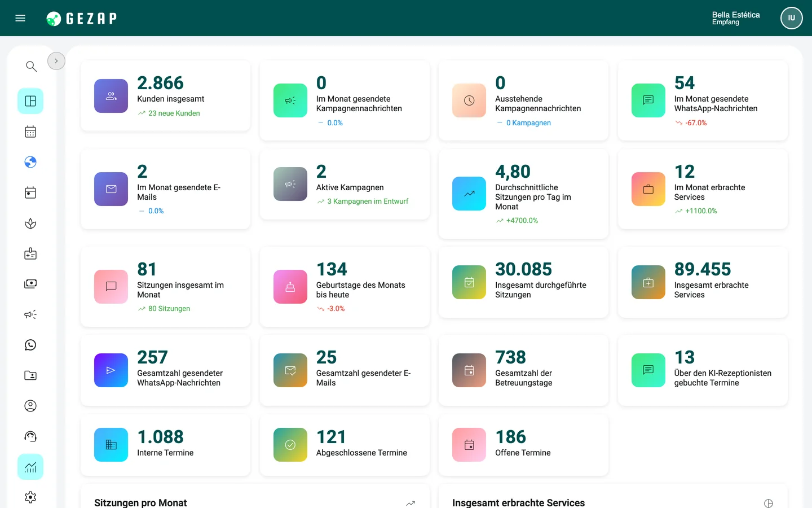Click the envelope icon for Im Monat gesendete E-Mails
Screen dimensions: 812x508
pyautogui.click(x=111, y=189)
